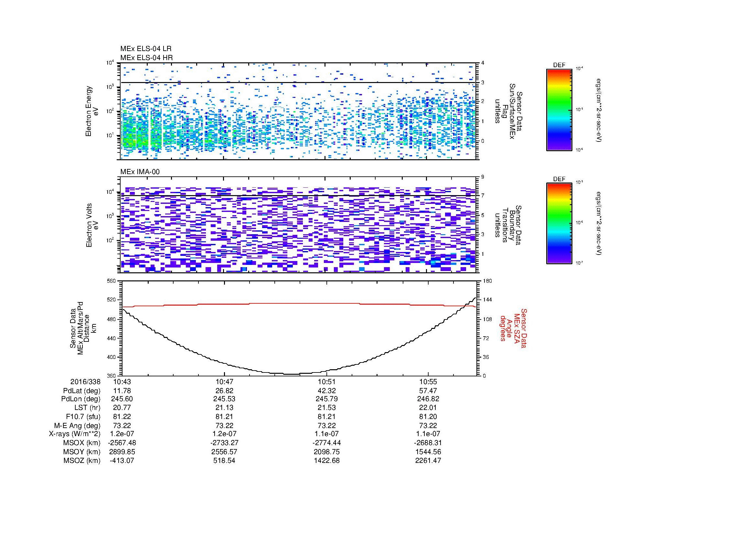
Task: Click the date label '2016/338'
Action: 85,382
